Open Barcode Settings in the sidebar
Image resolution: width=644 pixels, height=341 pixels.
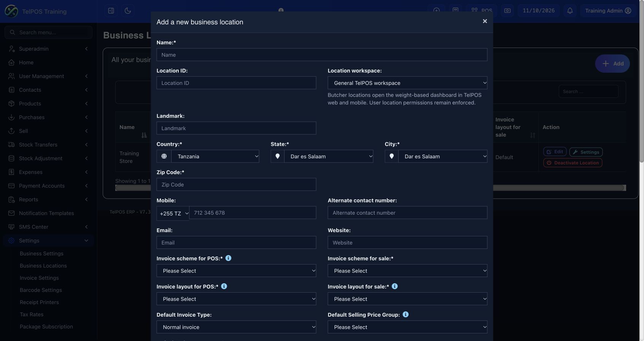[x=41, y=290]
